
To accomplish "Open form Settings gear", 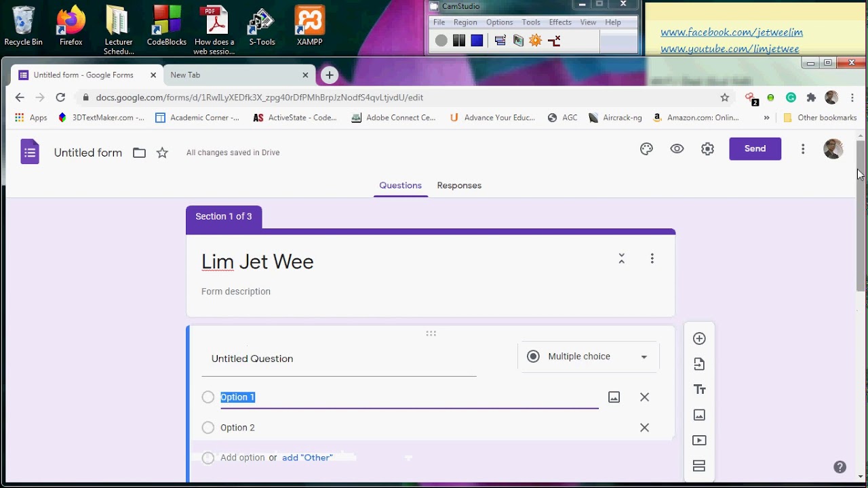I will pyautogui.click(x=707, y=149).
